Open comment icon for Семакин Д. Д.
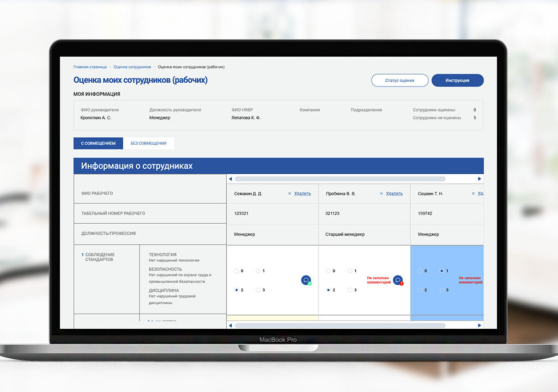 pyautogui.click(x=306, y=280)
